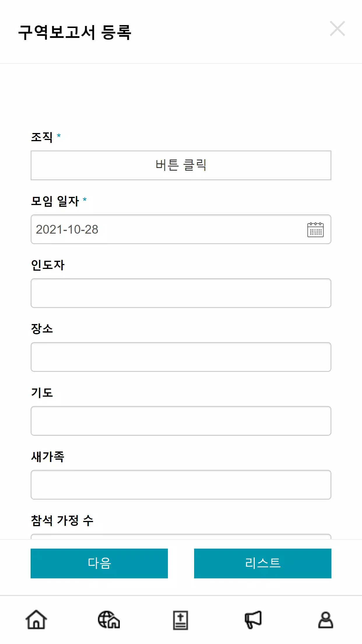The width and height of the screenshot is (362, 644).
Task: Open the user profile nav icon
Action: (x=326, y=620)
